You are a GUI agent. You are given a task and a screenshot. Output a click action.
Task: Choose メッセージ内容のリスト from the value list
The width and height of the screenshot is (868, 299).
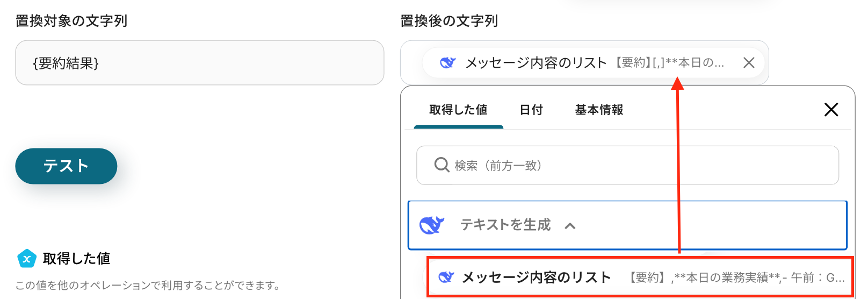point(640,277)
